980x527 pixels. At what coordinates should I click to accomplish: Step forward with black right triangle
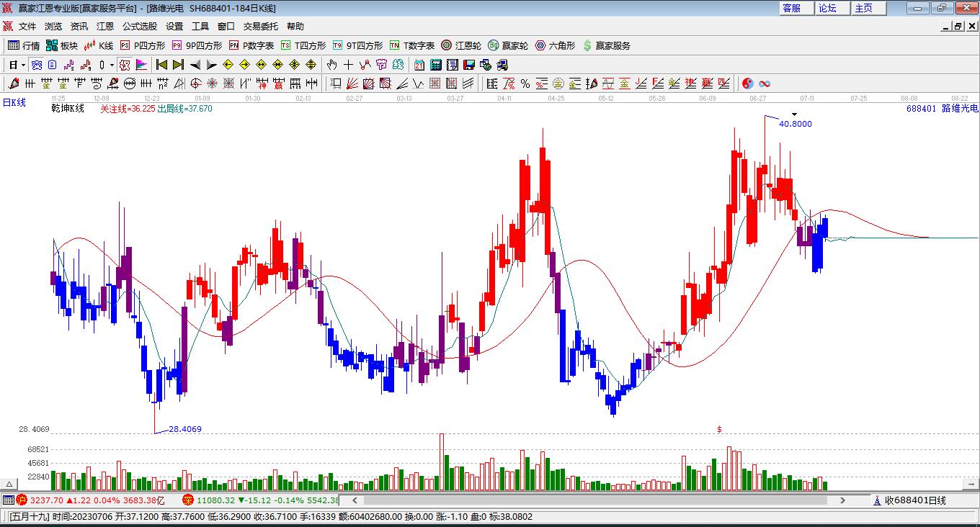click(211, 65)
